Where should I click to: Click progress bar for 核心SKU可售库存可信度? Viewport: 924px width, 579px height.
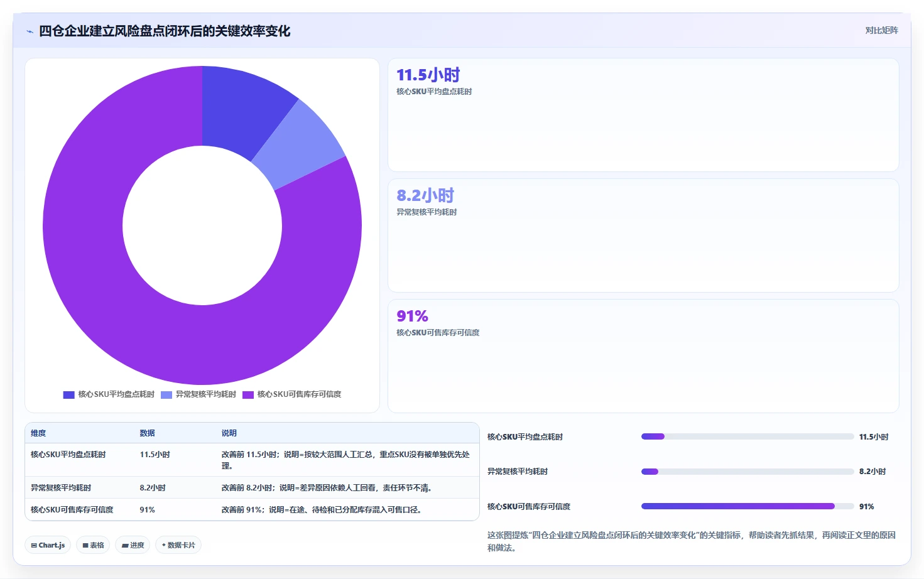pyautogui.click(x=747, y=506)
